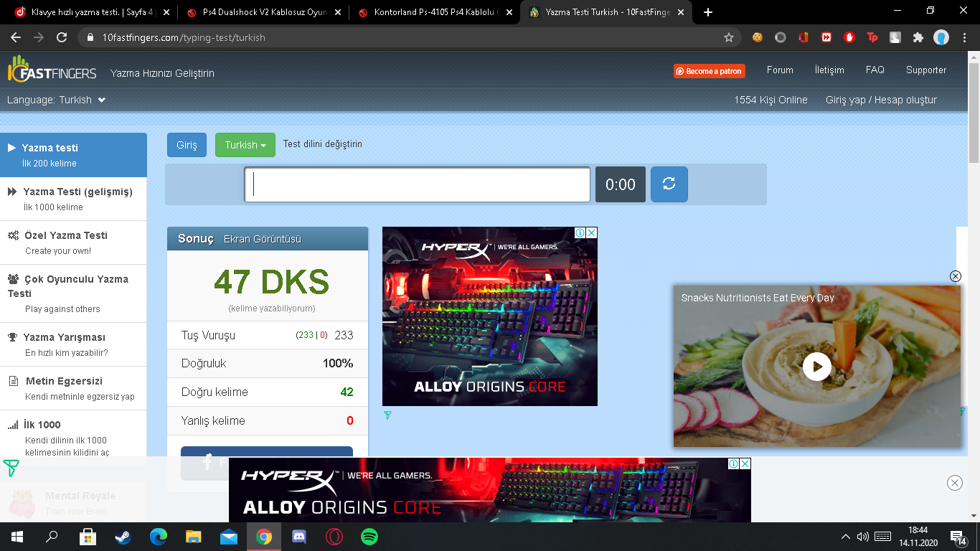Expand the Language: Turkish selector in the header
980x551 pixels.
(57, 100)
